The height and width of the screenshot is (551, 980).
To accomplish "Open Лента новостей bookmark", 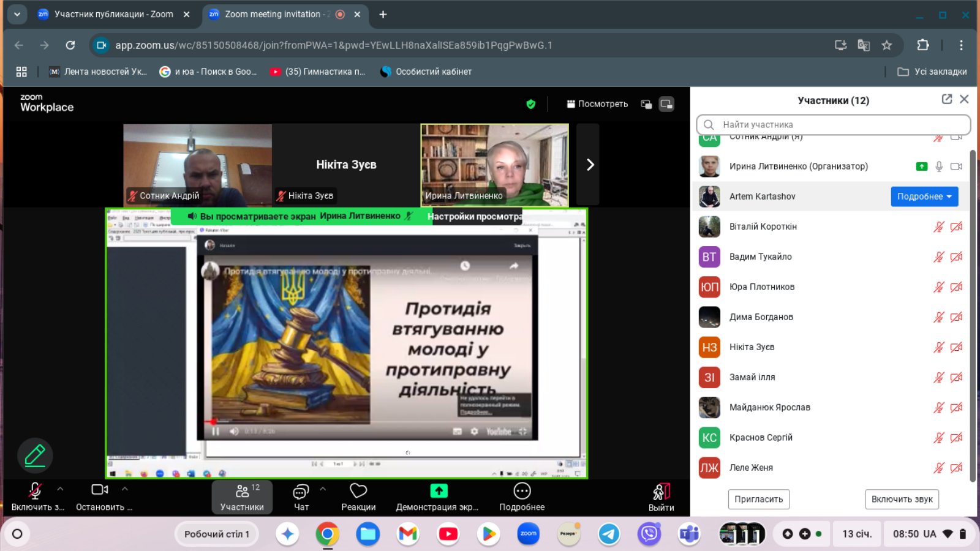I will tap(99, 72).
